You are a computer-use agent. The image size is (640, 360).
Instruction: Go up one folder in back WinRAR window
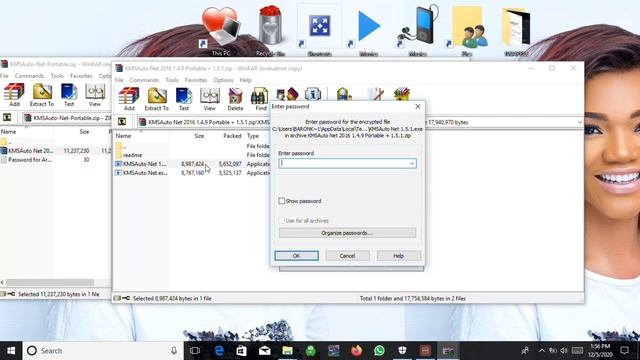[7, 118]
